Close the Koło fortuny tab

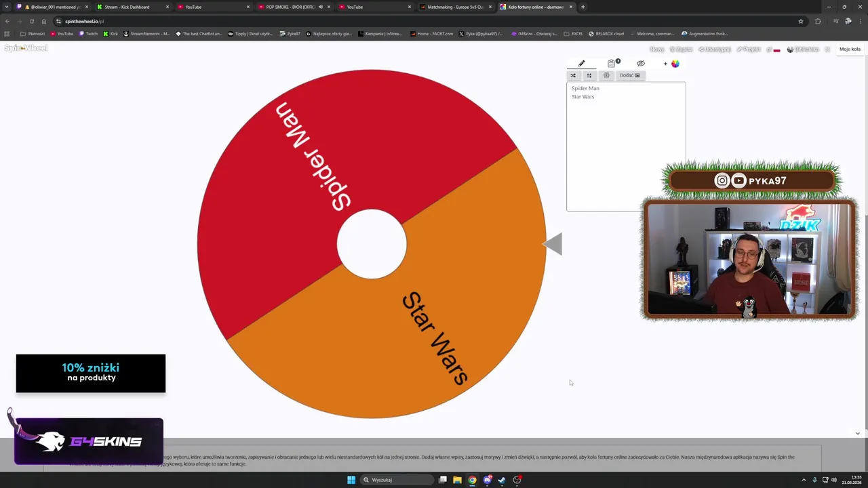pos(571,7)
